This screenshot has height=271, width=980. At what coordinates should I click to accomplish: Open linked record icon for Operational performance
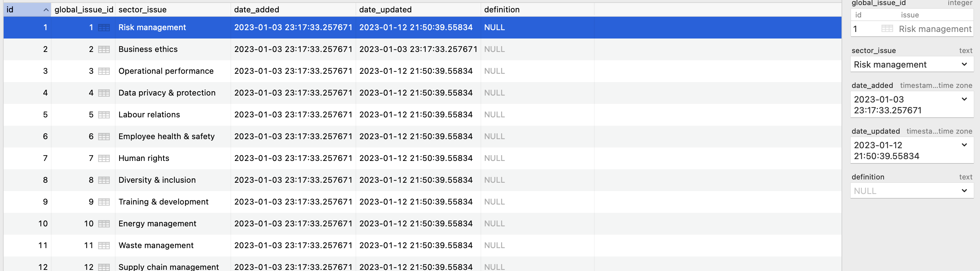[104, 71]
